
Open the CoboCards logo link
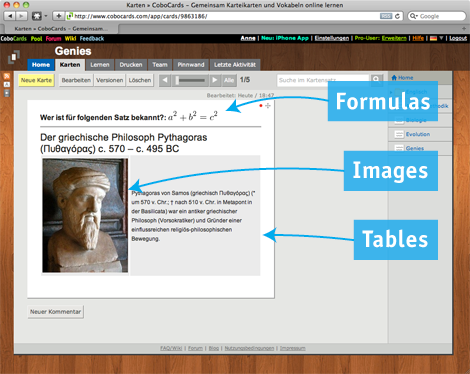coord(14,38)
